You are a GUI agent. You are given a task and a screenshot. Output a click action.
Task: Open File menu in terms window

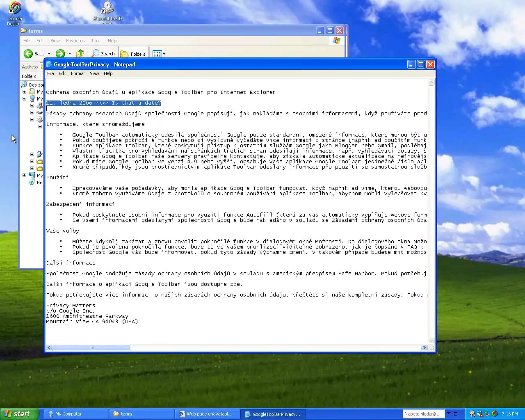27,41
